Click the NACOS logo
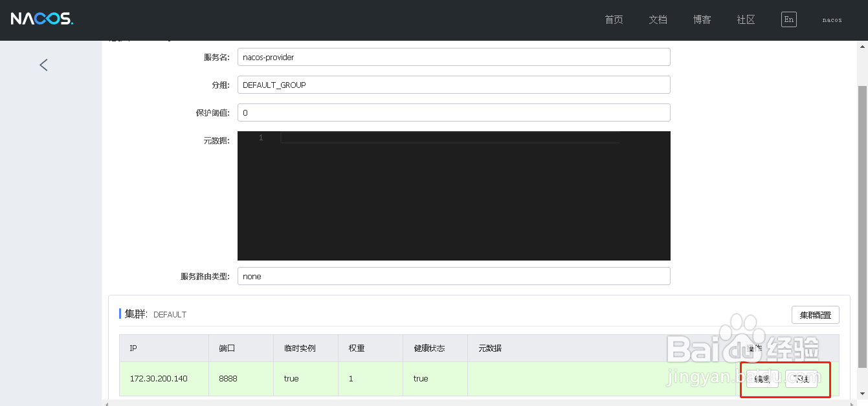 (42, 19)
